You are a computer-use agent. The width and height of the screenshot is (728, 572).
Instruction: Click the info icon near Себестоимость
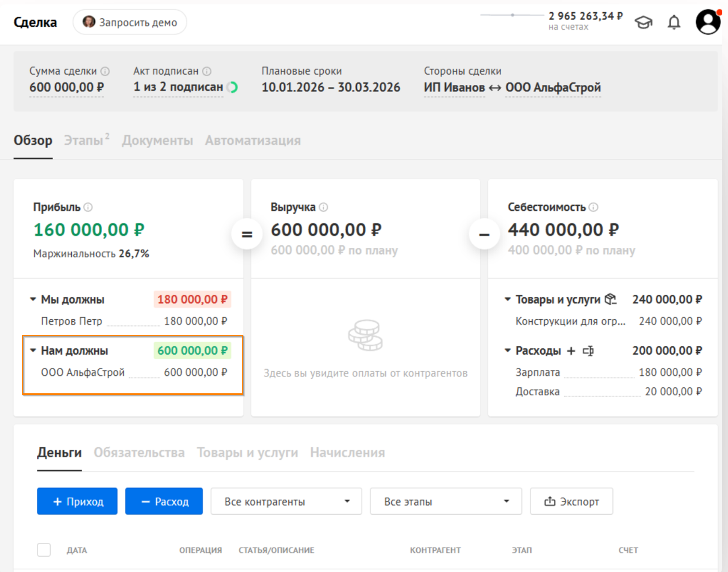593,207
